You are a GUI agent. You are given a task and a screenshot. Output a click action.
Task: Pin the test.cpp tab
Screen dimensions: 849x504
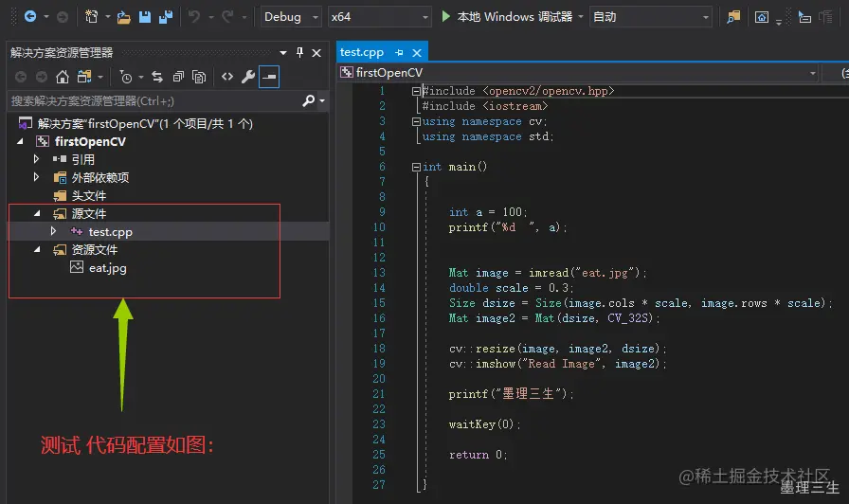pyautogui.click(x=399, y=52)
